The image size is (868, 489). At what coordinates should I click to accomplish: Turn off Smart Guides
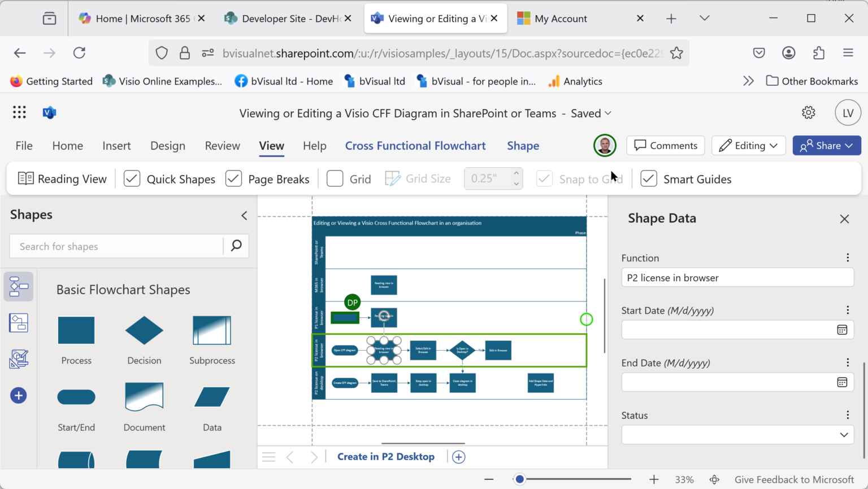pos(648,178)
